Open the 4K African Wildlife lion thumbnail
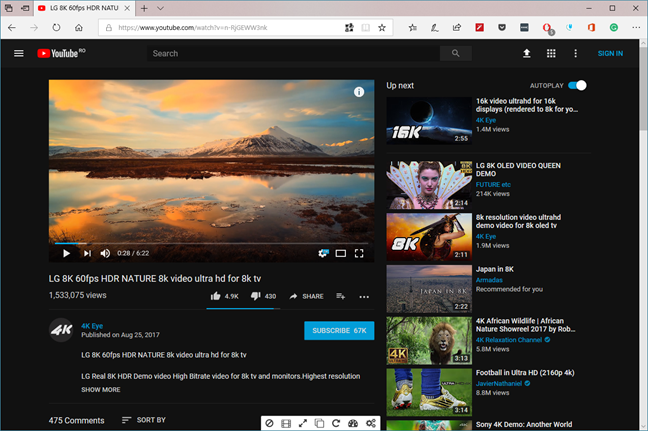Screen dimensions: 648x431 pos(429,341)
